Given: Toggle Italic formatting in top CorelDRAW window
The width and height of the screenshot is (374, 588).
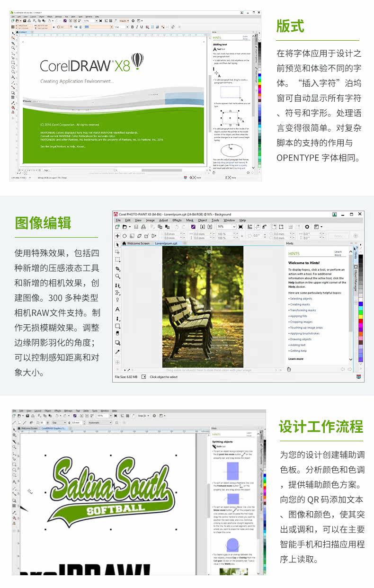Looking at the screenshot, I should (x=137, y=27).
